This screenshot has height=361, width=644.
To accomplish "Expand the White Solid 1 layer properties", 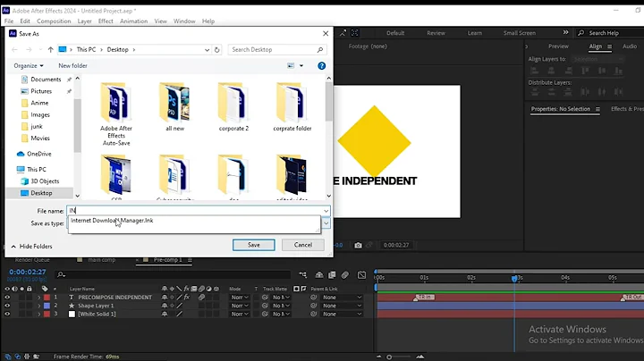I will 39,314.
